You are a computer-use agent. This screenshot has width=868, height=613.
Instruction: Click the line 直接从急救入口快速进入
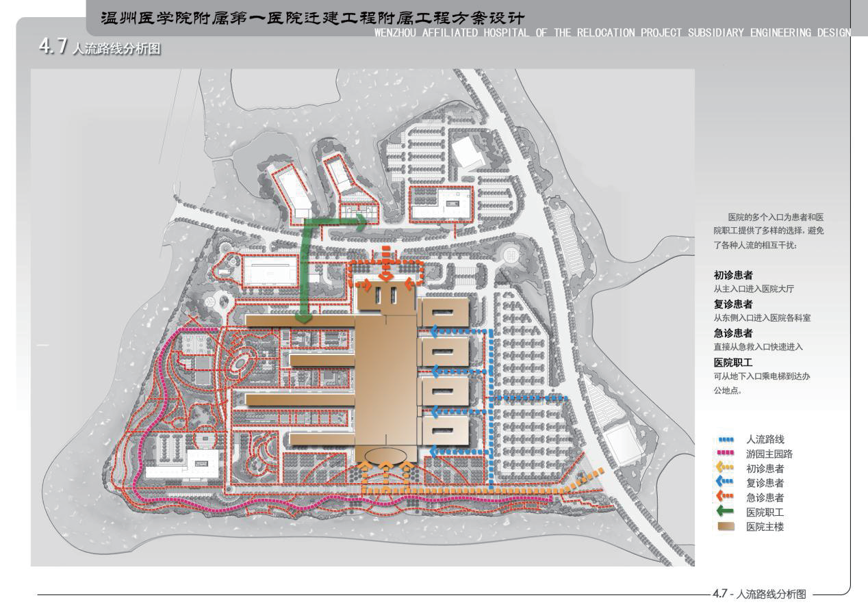758,347
